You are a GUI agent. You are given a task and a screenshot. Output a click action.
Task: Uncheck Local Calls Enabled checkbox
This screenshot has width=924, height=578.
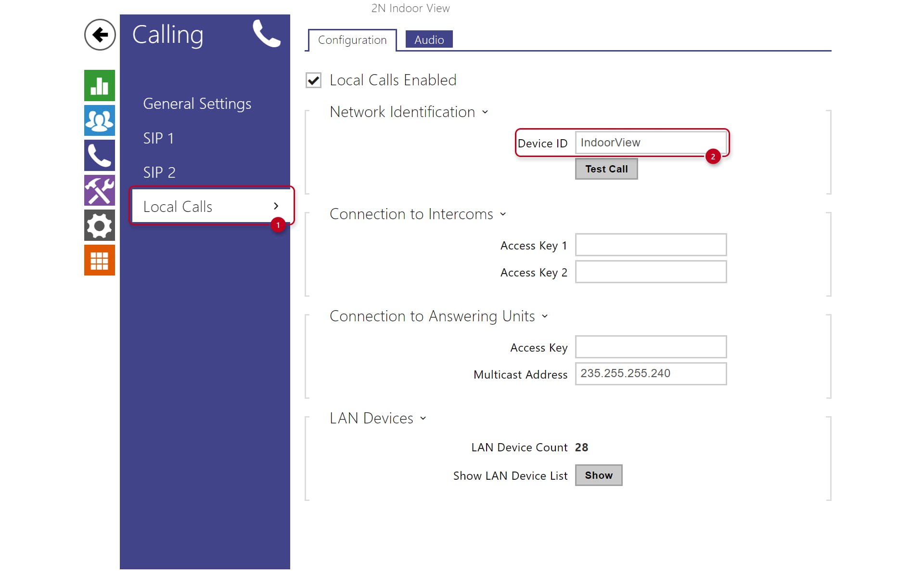coord(313,80)
